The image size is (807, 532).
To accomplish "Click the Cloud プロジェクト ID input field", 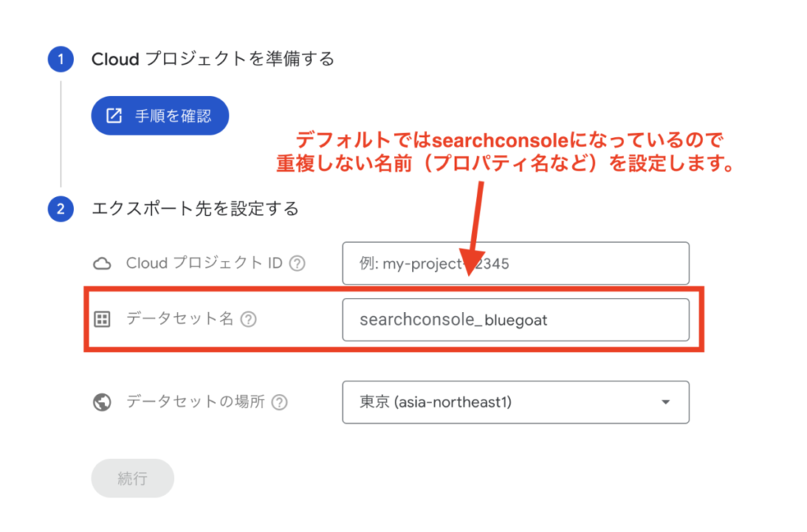I will [x=515, y=263].
